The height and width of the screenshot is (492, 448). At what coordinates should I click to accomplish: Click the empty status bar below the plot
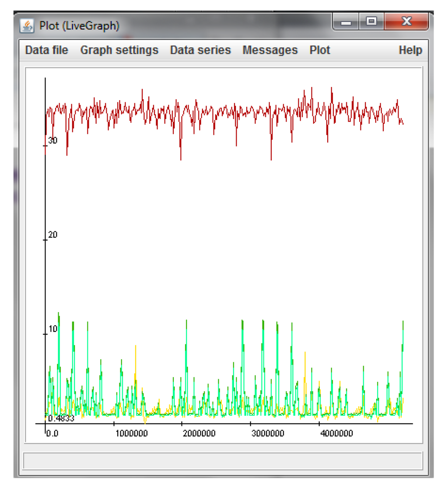(223, 461)
